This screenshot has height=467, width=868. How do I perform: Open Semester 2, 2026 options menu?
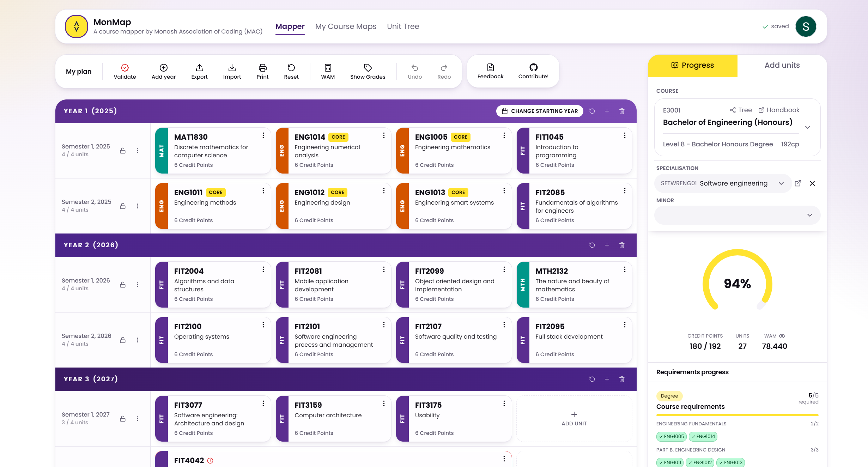tap(138, 340)
